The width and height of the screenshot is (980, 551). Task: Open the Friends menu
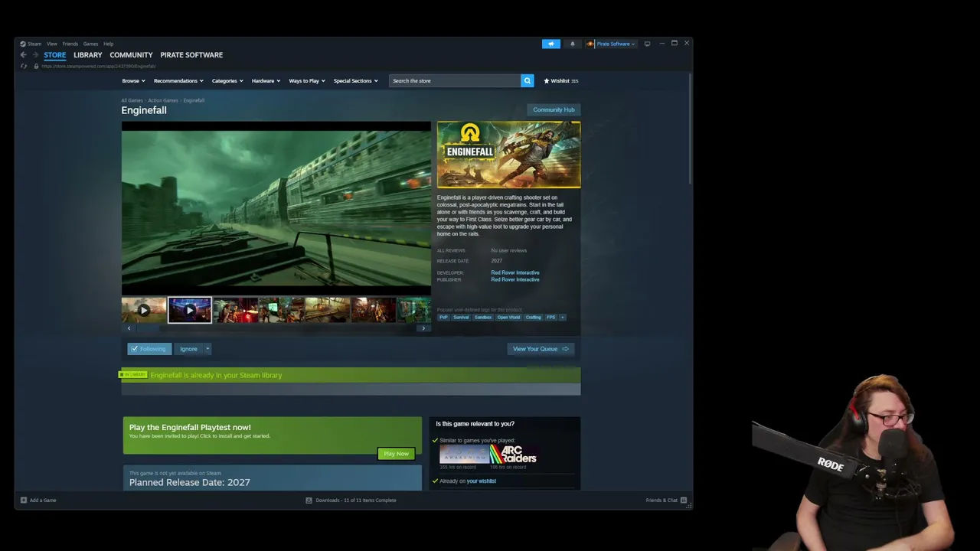tap(70, 44)
